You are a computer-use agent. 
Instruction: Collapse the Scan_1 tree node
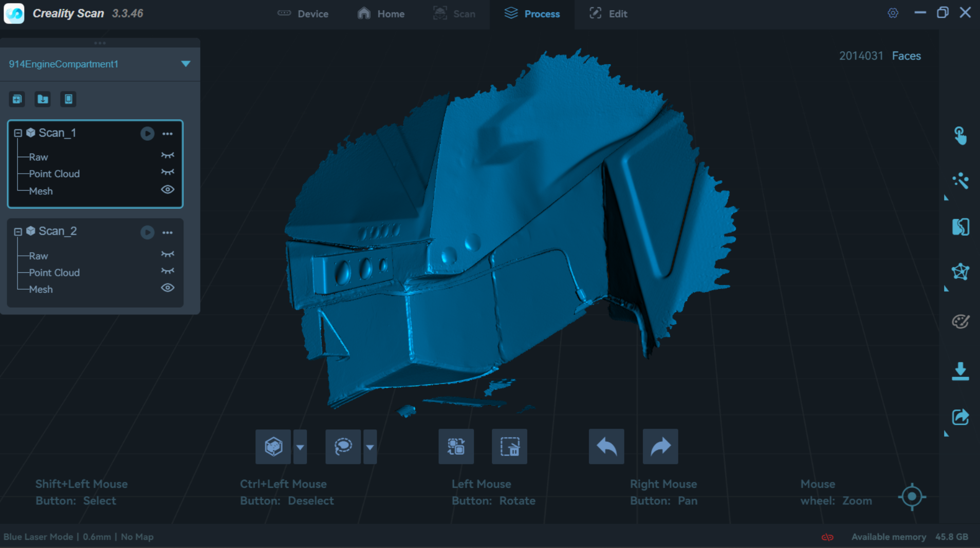pyautogui.click(x=18, y=133)
